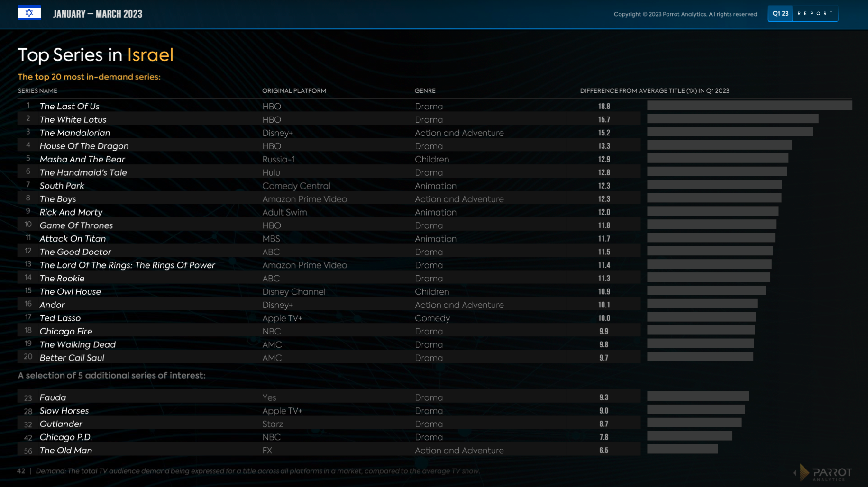868x487 pixels.
Task: Click page number 42 in footer
Action: [21, 471]
